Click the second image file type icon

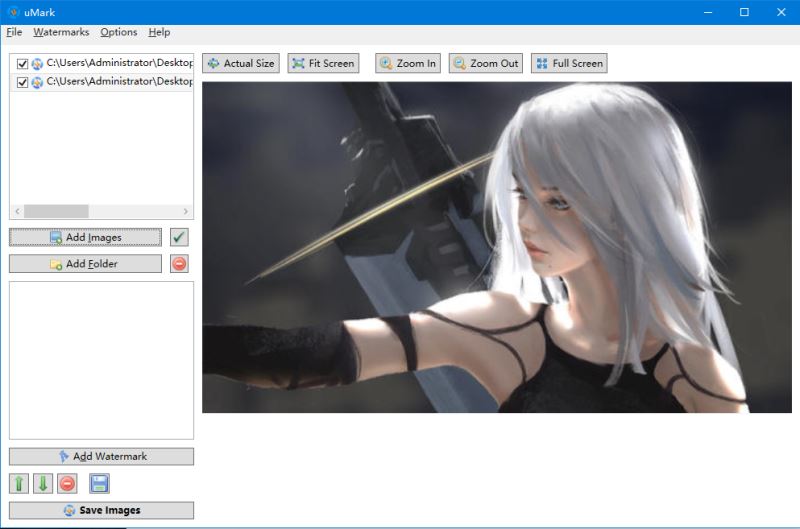[x=37, y=82]
